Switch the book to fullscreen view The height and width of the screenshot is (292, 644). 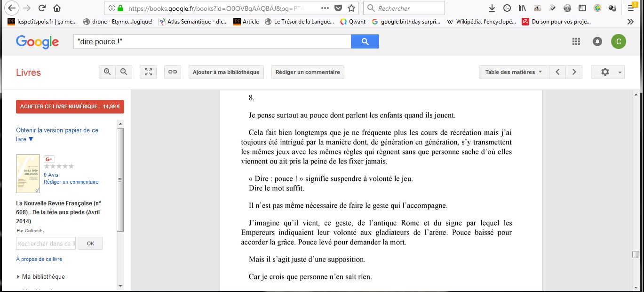(x=148, y=72)
